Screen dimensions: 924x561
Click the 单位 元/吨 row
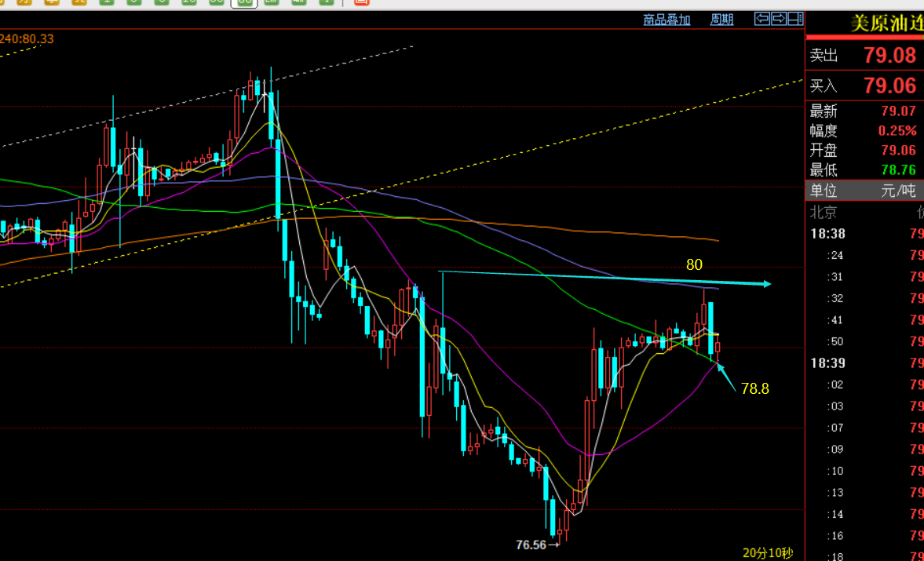pyautogui.click(x=864, y=191)
